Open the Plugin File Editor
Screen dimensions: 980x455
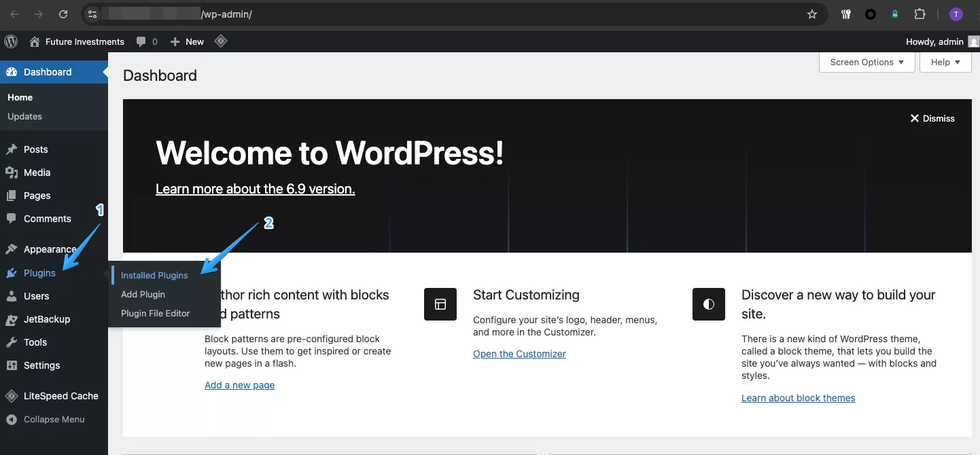[x=155, y=313]
